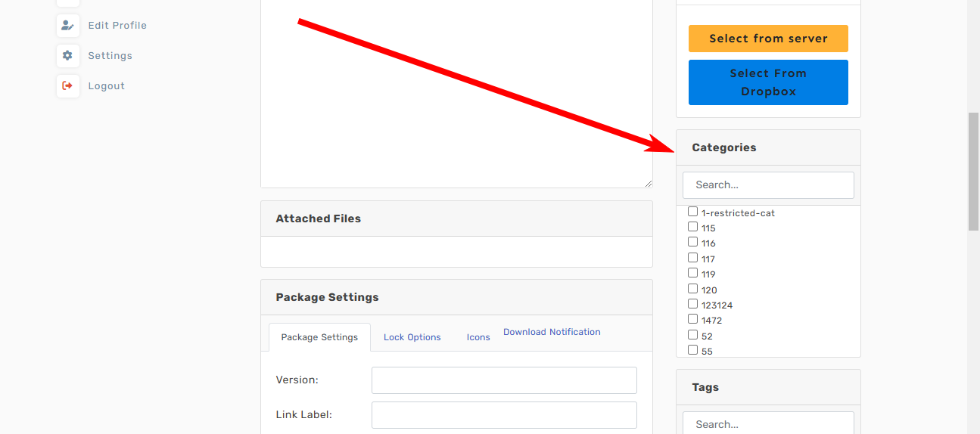Click the Settings gear icon
The height and width of the screenshot is (434, 980).
point(67,55)
